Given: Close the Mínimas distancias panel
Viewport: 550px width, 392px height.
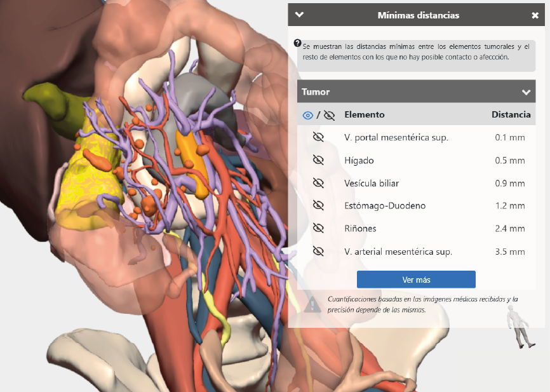Looking at the screenshot, I should pos(535,15).
